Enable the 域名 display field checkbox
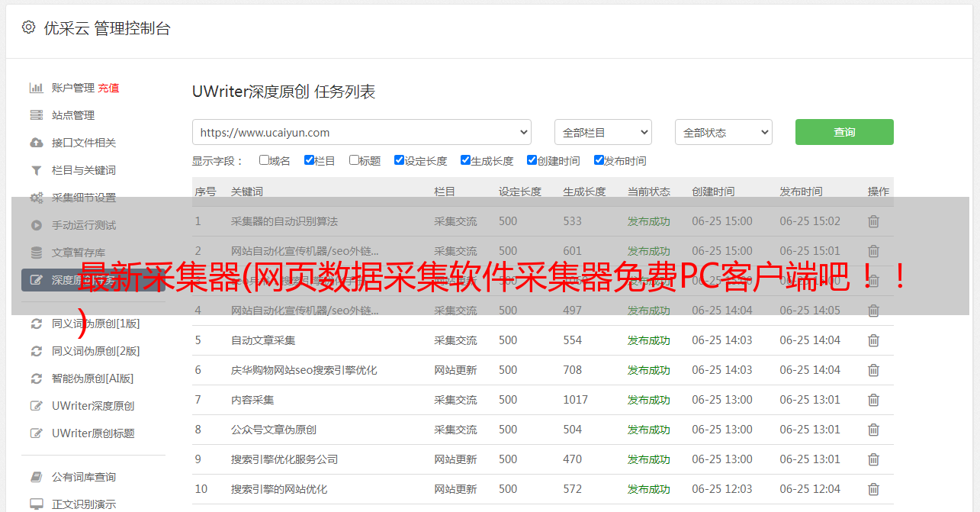The image size is (980, 512). click(x=264, y=160)
